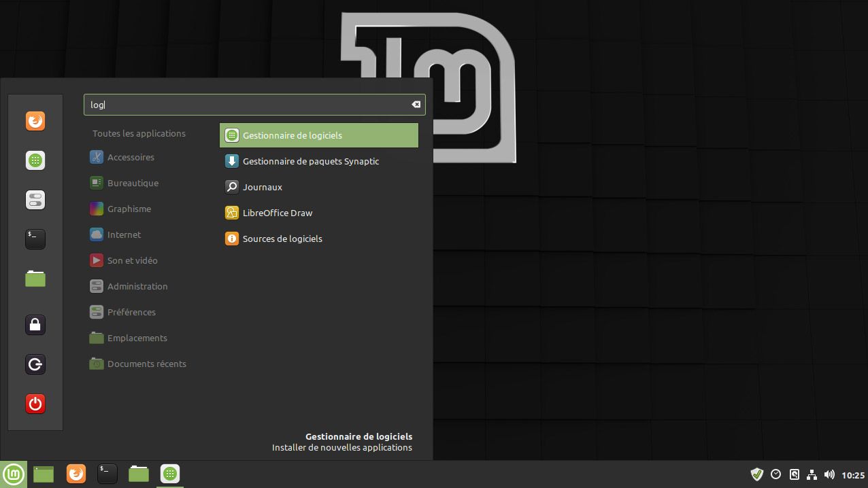Open the Emplacements category
Screen dimensions: 868x488
click(137, 338)
